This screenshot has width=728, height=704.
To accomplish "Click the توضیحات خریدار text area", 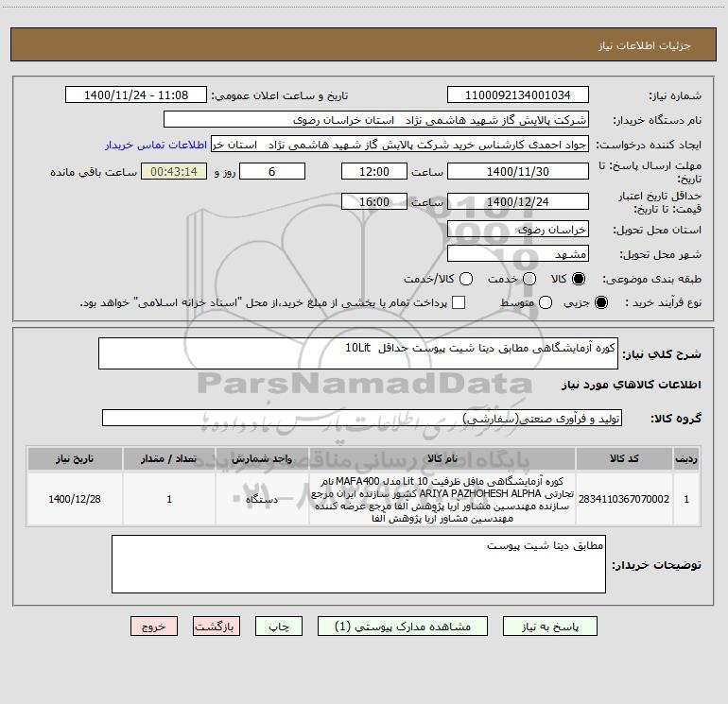I will (358, 564).
